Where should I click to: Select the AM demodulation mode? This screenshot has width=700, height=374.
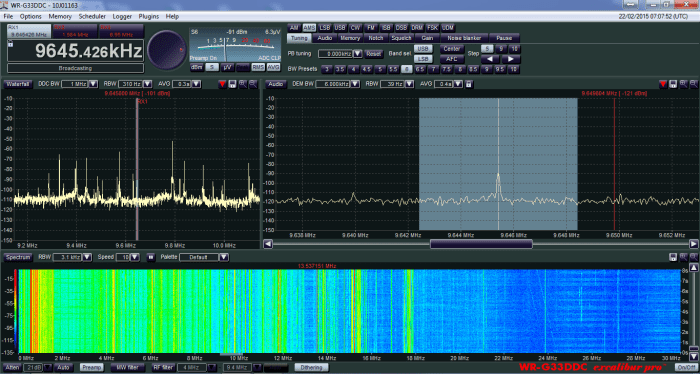pyautogui.click(x=294, y=28)
